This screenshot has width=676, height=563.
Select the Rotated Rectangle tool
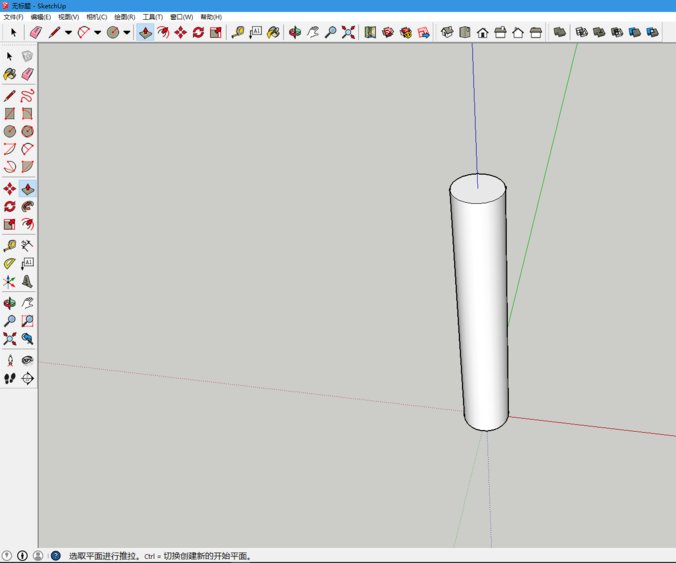click(27, 113)
